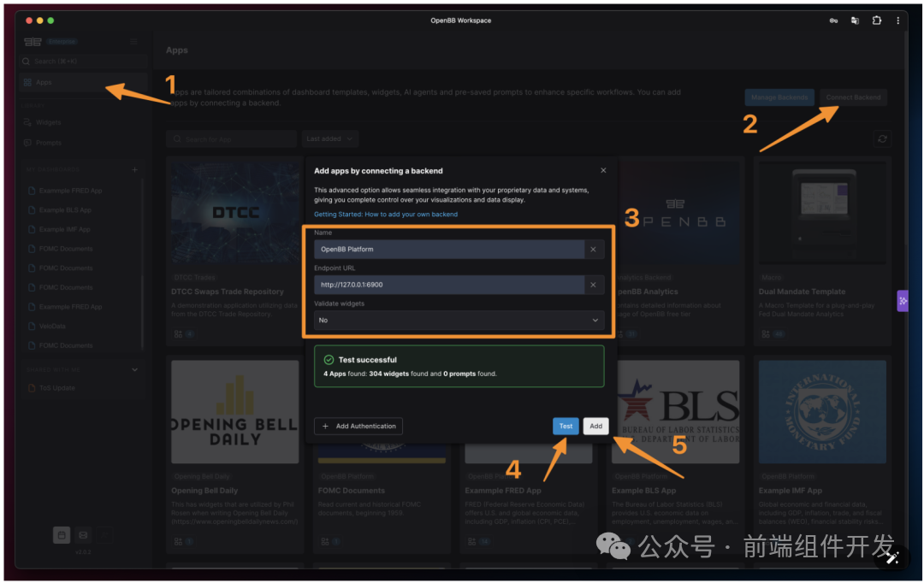924x583 pixels.
Task: Click the envelope icon at the sidebar bottom
Action: tap(83, 535)
